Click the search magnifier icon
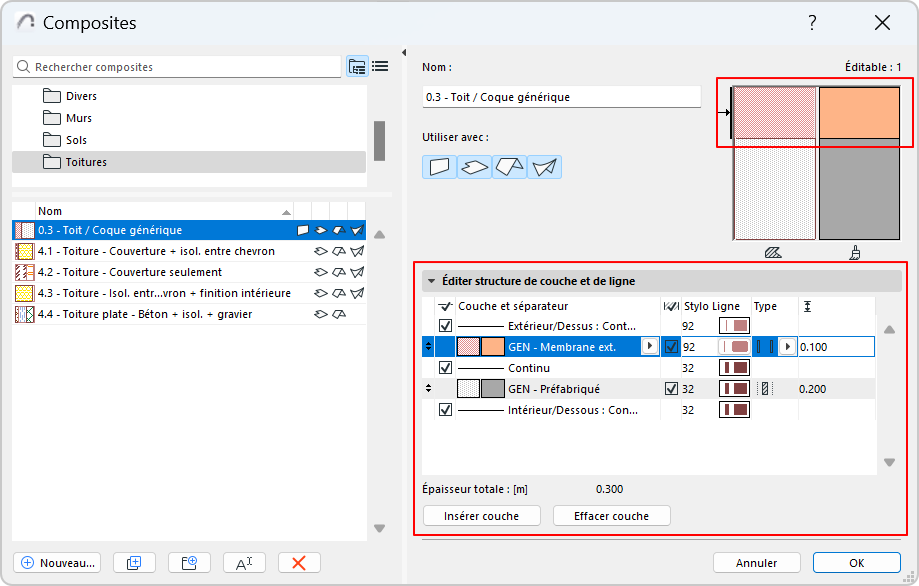Viewport: 919px width, 586px height. 23,67
